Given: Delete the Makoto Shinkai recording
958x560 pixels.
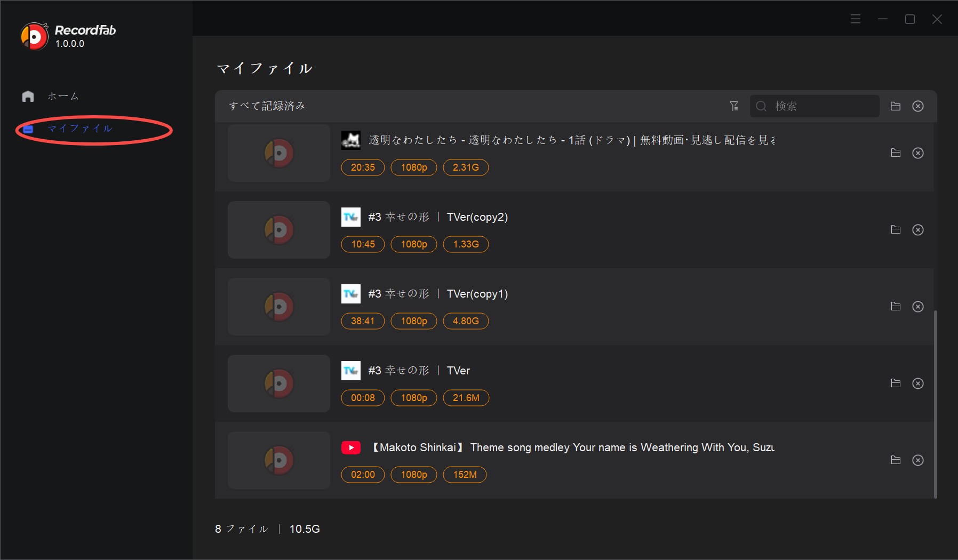Looking at the screenshot, I should pyautogui.click(x=918, y=460).
